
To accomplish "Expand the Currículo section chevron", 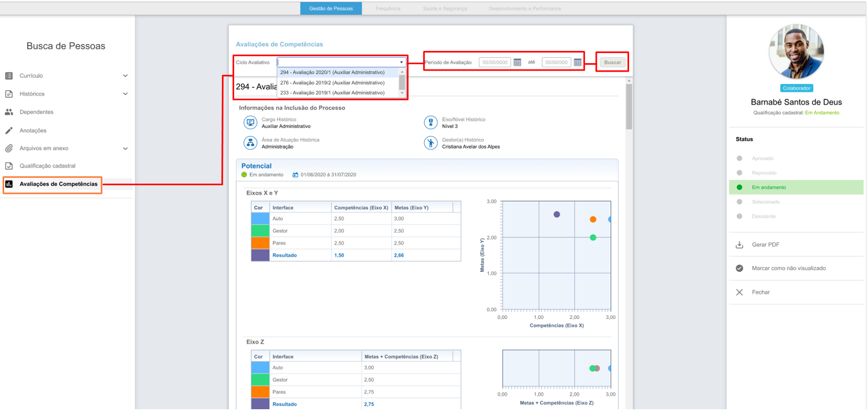I will pos(125,76).
